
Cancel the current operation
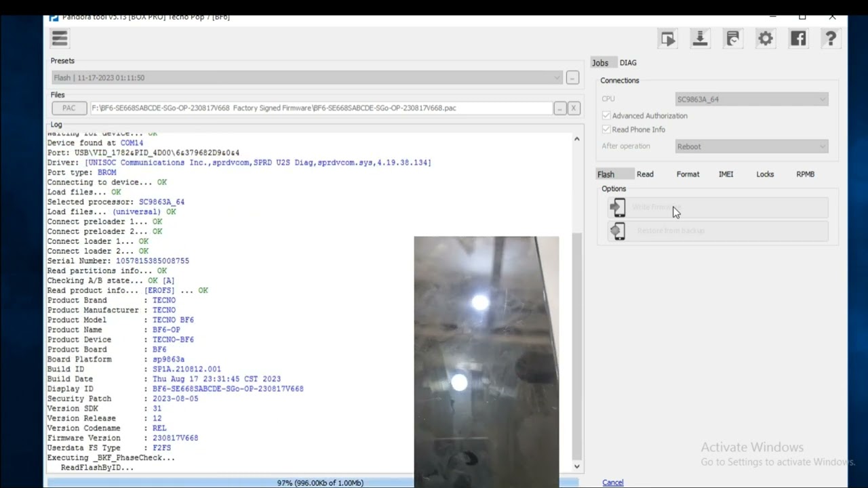pos(612,483)
